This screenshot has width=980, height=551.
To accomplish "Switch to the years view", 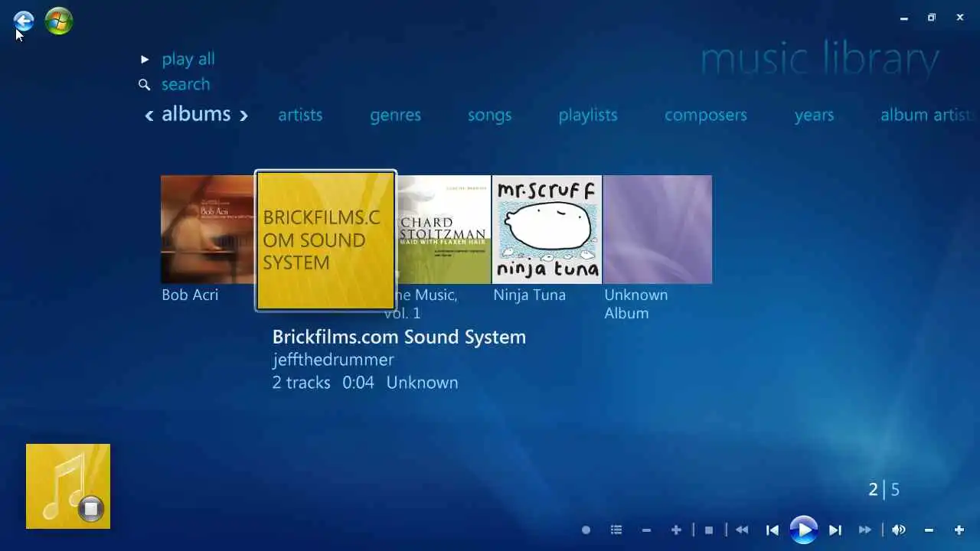I will click(x=814, y=115).
